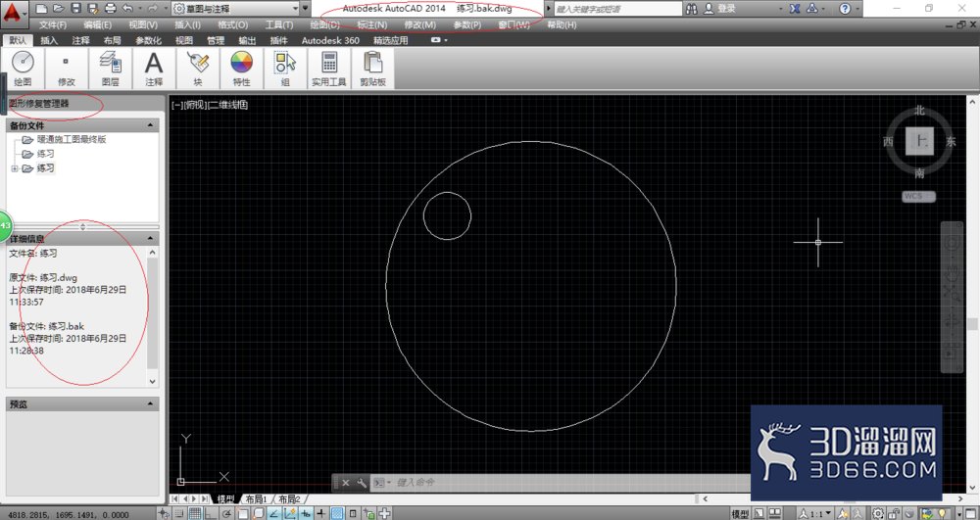Viewport: 980px width, 520px height.
Task: Select 暖通施工图最终版 backup file
Action: coord(72,139)
